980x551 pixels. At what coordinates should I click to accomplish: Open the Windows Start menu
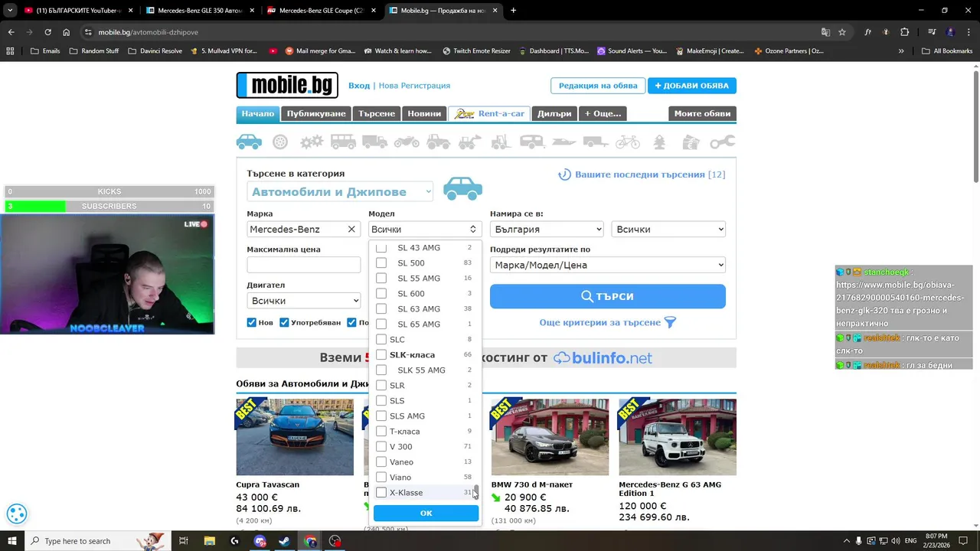pos(12,541)
